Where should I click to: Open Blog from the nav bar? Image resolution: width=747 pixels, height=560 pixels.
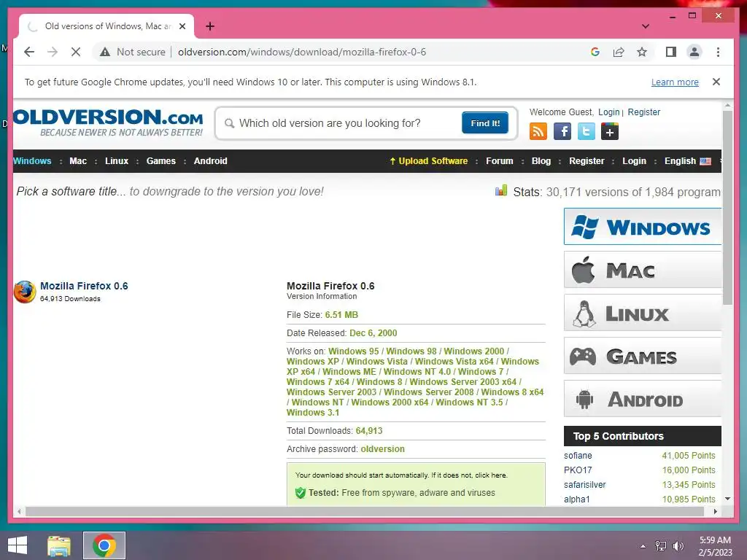541,161
